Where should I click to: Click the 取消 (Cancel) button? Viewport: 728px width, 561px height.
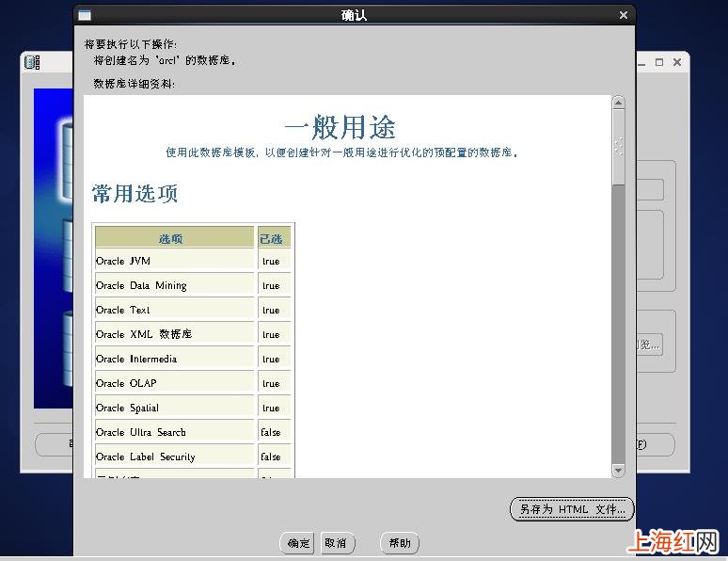click(338, 543)
